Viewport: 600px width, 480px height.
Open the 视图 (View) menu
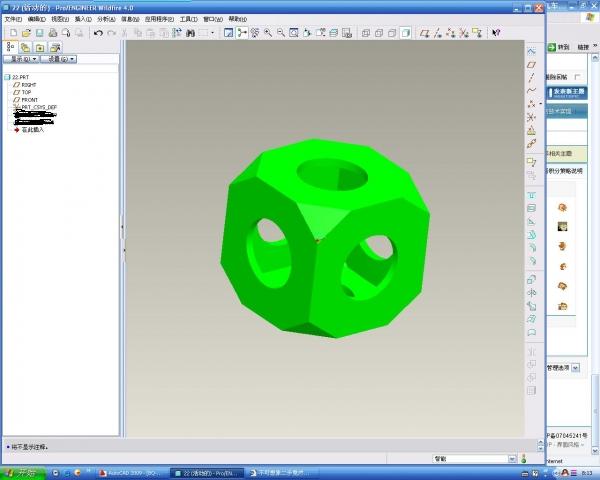point(60,19)
